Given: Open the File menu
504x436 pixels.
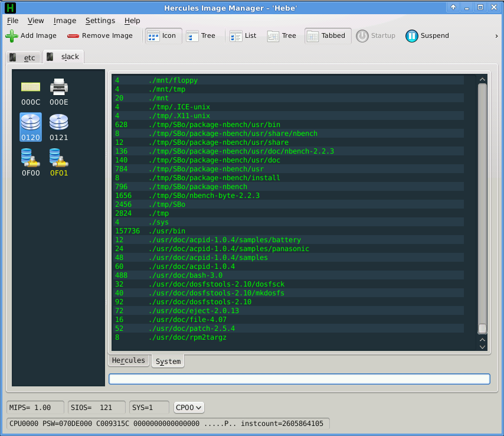Looking at the screenshot, I should (x=13, y=21).
